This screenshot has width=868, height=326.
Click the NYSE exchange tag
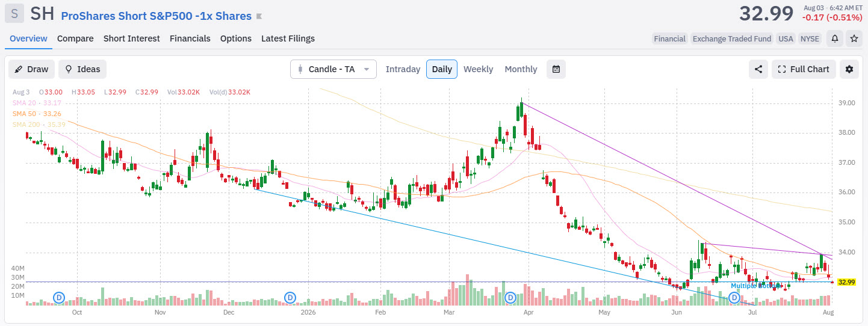point(810,38)
